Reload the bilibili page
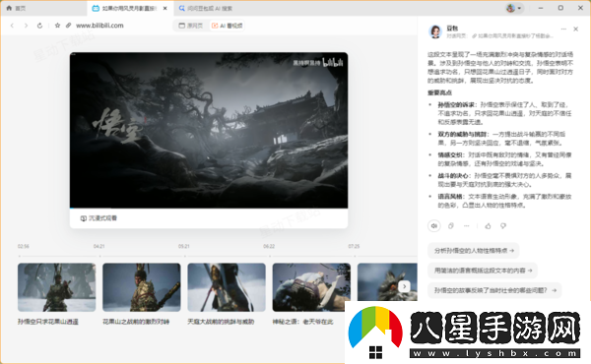This screenshot has width=591, height=364. tap(39, 26)
